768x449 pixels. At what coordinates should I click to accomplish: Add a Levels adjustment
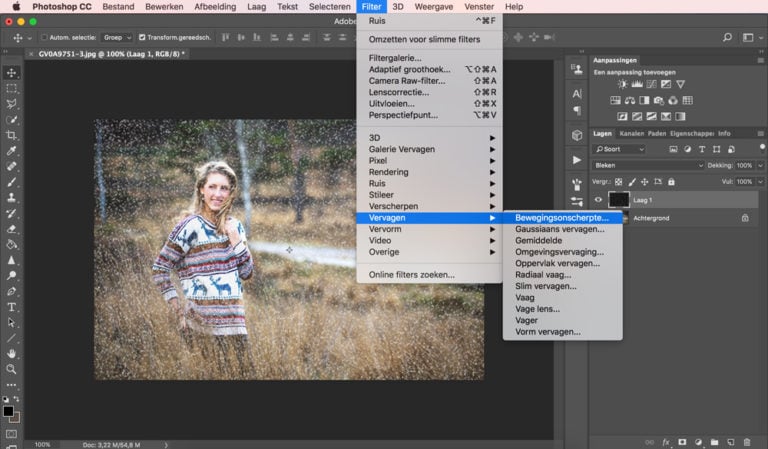click(x=637, y=84)
